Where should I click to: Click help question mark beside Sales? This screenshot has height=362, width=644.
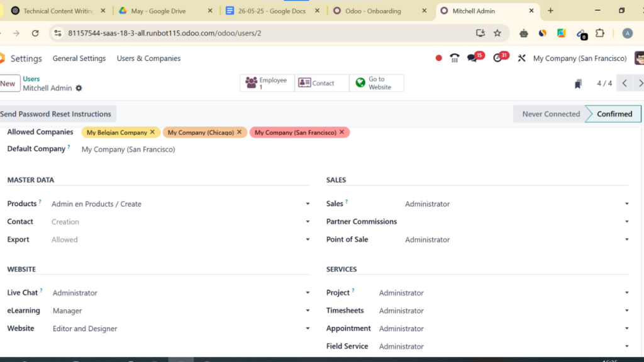point(347,202)
